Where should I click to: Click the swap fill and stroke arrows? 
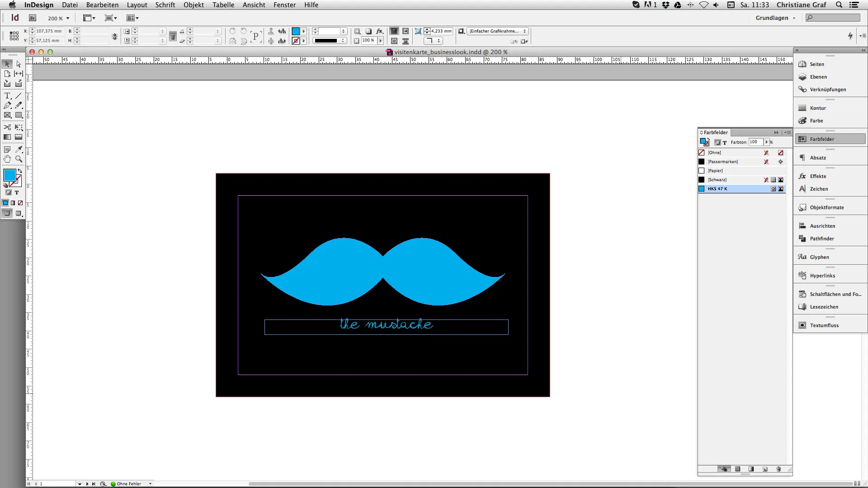coord(20,171)
